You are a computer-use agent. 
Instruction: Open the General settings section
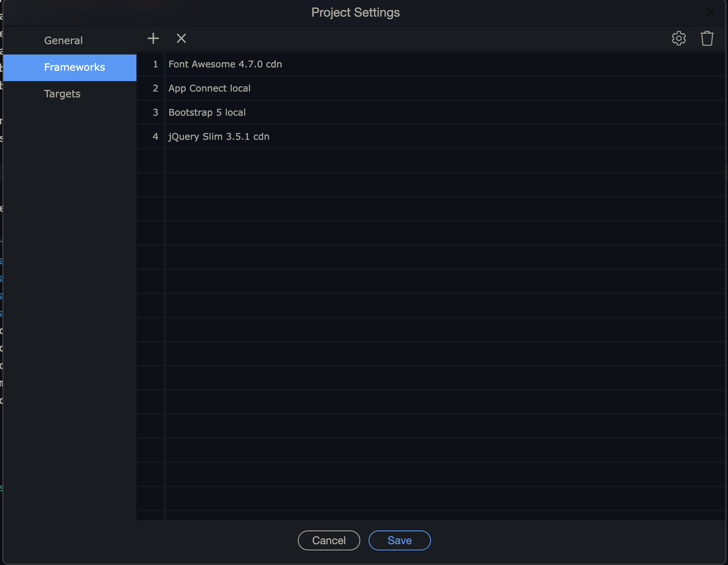tap(69, 40)
